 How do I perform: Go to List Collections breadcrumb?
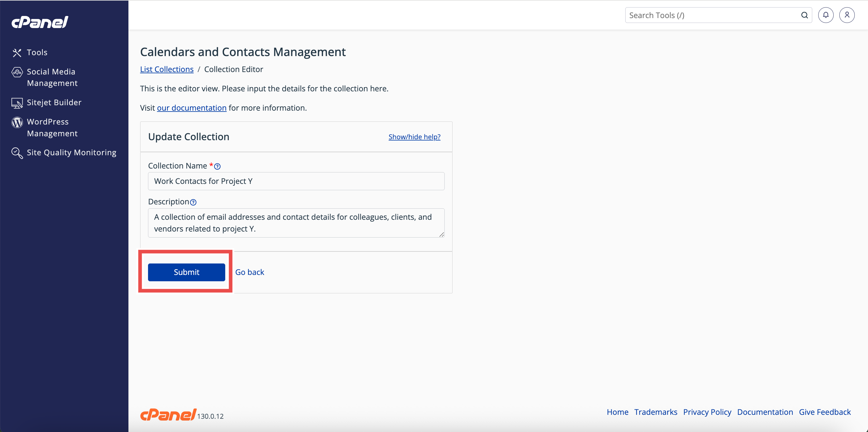[x=166, y=69]
